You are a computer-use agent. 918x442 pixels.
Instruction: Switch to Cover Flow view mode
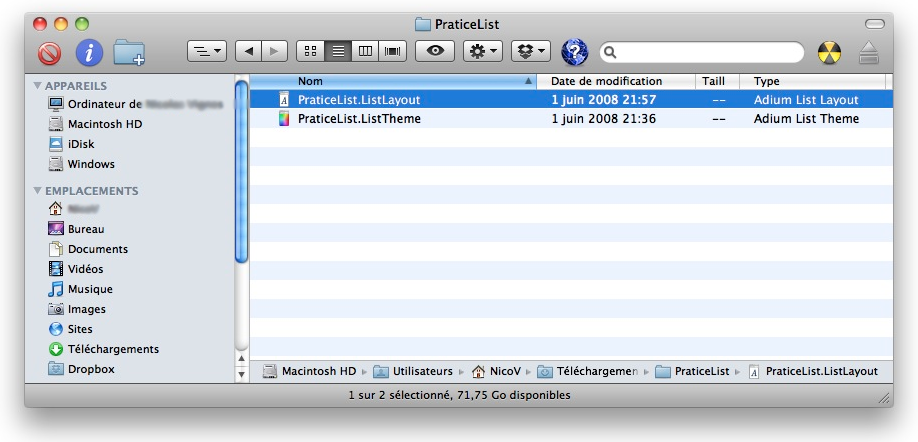click(393, 50)
